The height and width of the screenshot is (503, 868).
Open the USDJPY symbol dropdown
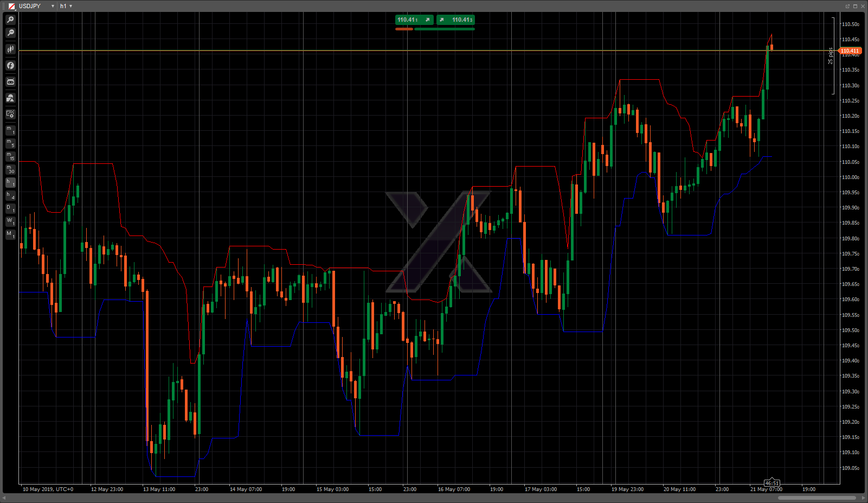(x=53, y=6)
